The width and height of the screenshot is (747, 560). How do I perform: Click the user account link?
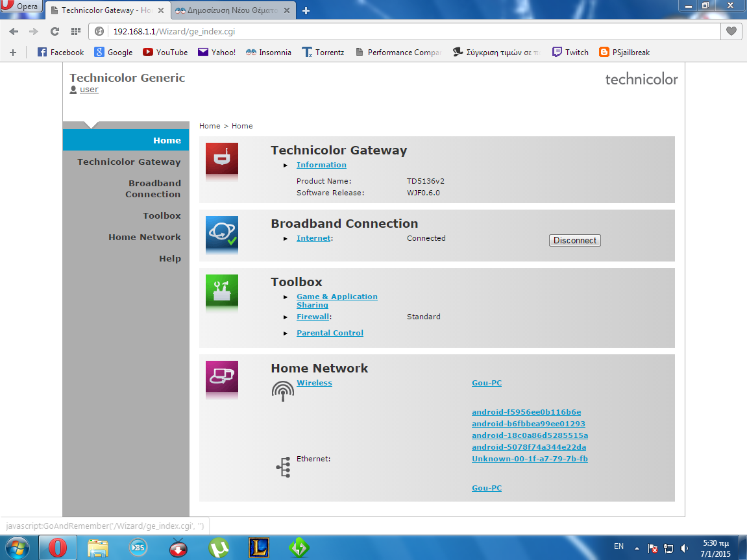[89, 90]
